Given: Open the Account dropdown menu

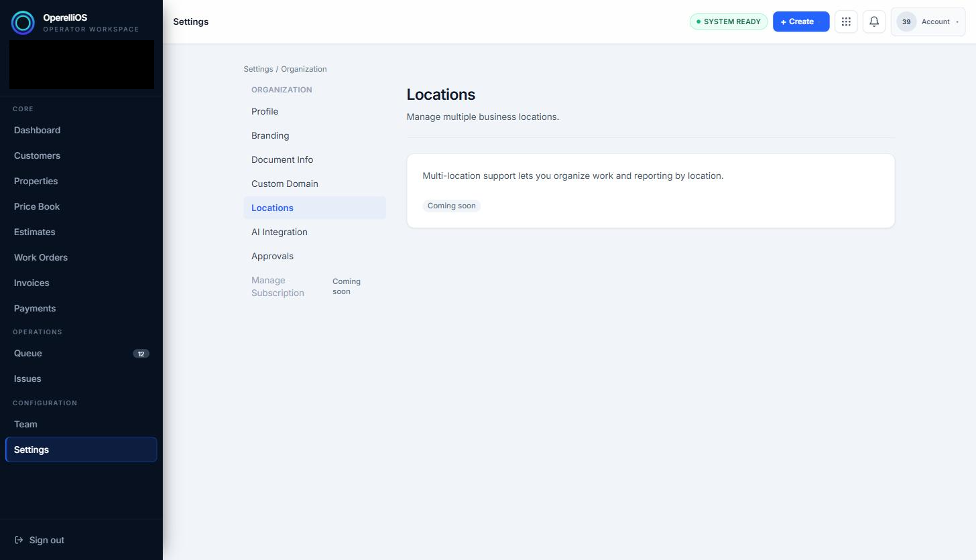Looking at the screenshot, I should point(928,21).
